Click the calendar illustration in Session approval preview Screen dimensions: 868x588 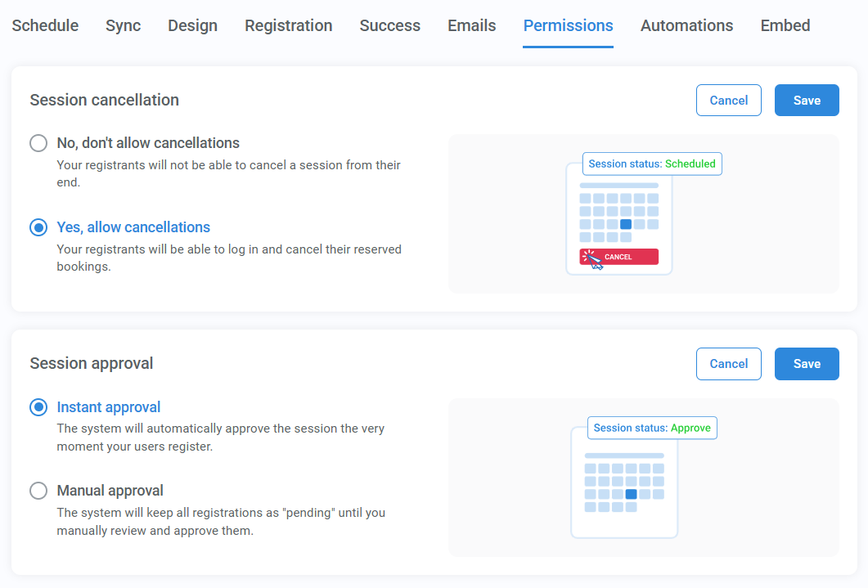tap(624, 483)
